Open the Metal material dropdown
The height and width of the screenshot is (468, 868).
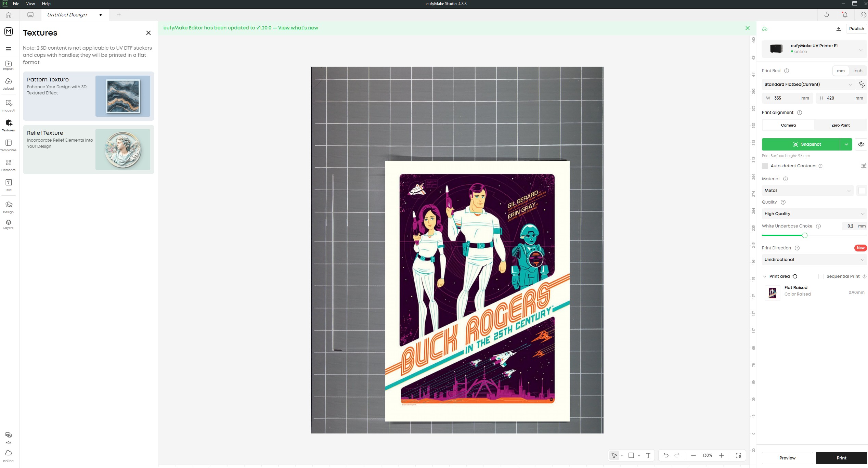[x=807, y=191]
